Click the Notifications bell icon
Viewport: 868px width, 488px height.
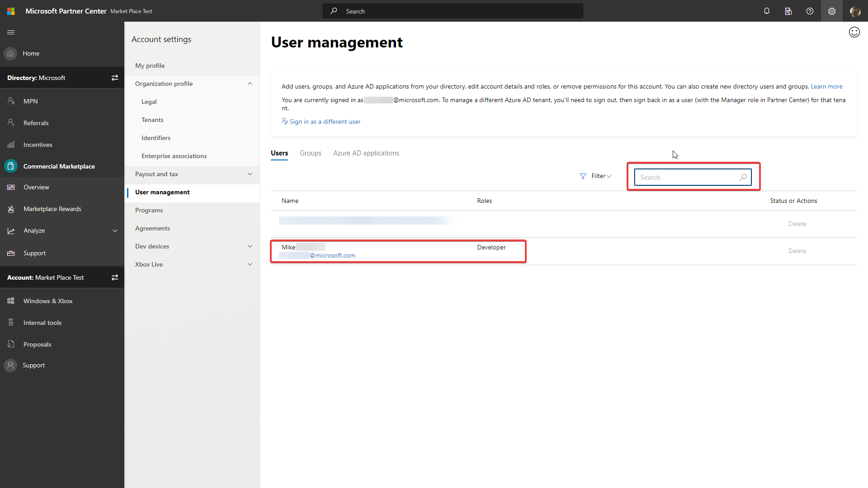pos(767,11)
